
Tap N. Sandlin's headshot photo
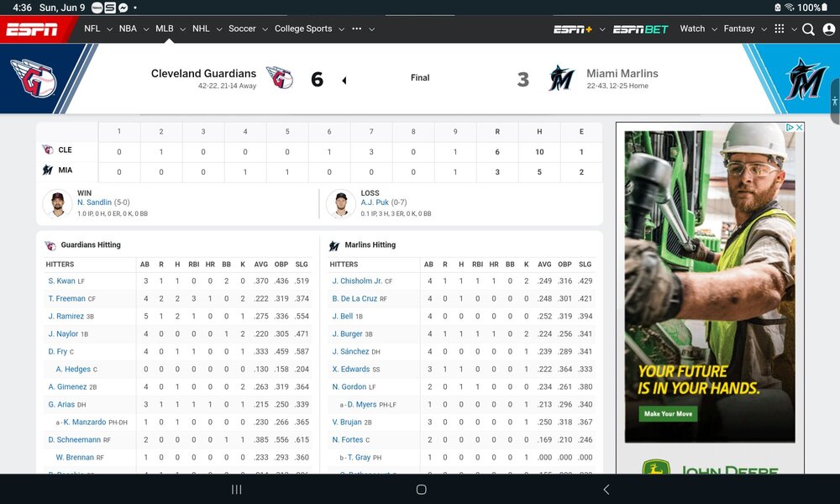point(57,203)
